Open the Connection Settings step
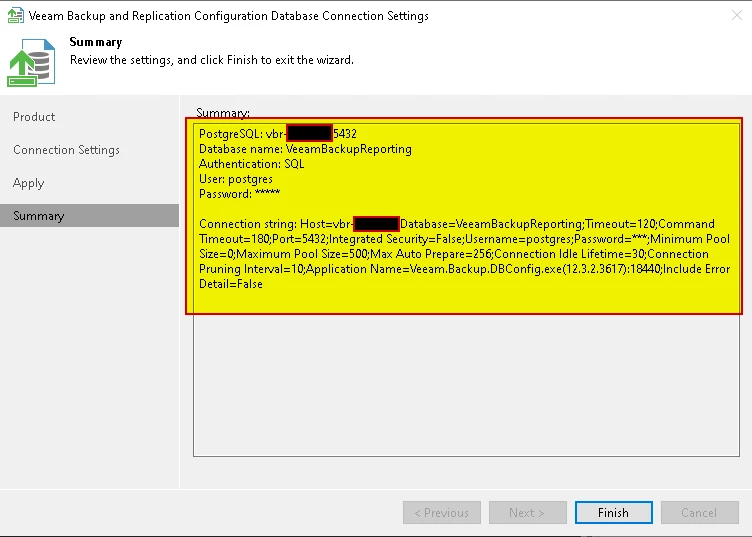The height and width of the screenshot is (537, 752). tap(66, 150)
